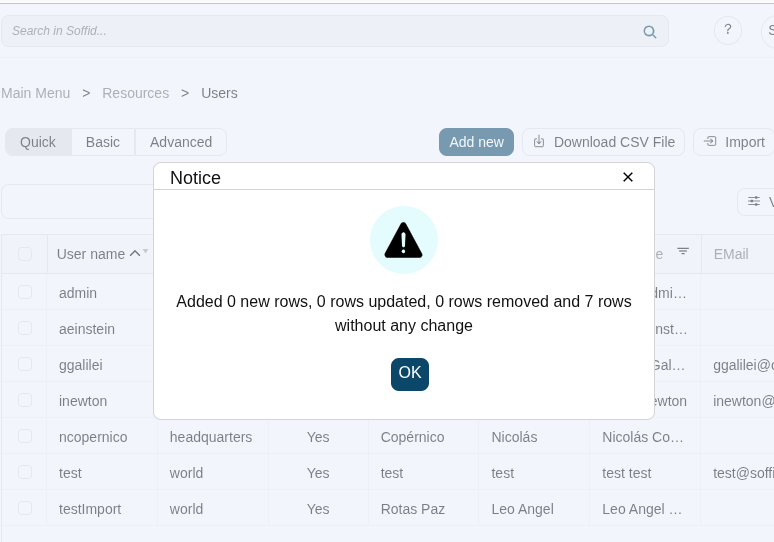Screen dimensions: 774x542
Task: Click the warning triangle icon in Notice
Action: coord(403,240)
